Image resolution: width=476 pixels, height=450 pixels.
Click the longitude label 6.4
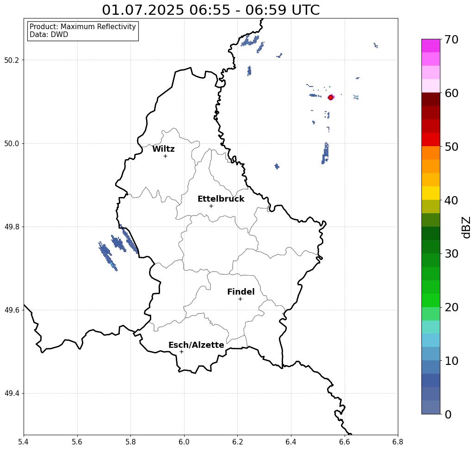tap(291, 442)
